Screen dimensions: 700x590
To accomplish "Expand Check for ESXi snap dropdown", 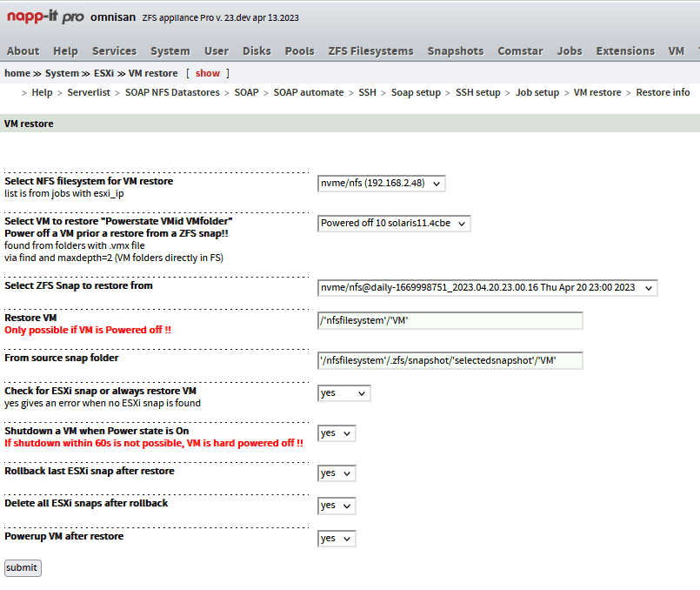I will click(344, 393).
